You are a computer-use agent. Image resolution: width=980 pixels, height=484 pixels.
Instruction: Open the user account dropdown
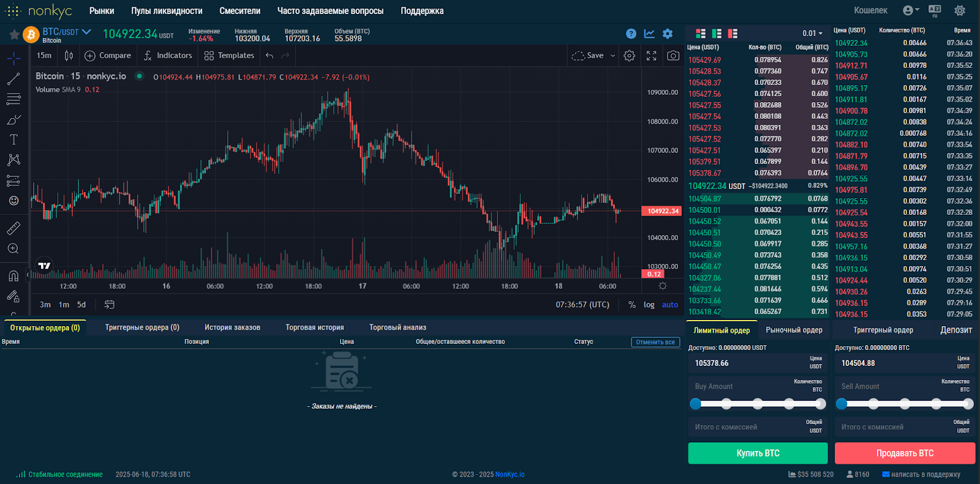pyautogui.click(x=911, y=10)
